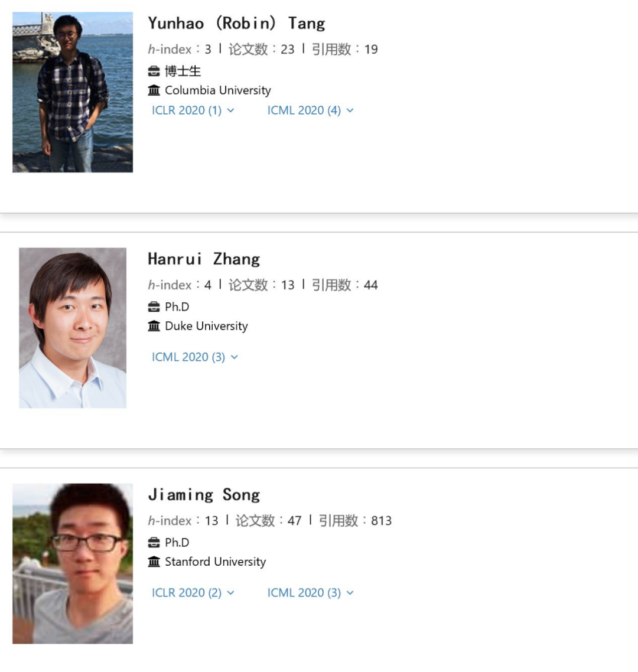Expand Hanrui Zhang's ICML 2020 (3) list
The height and width of the screenshot is (672, 638).
(x=194, y=357)
